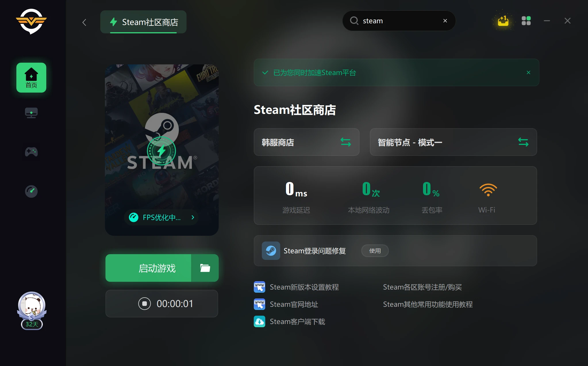Use Steam登录问题修复 via 使用 button

tap(375, 251)
